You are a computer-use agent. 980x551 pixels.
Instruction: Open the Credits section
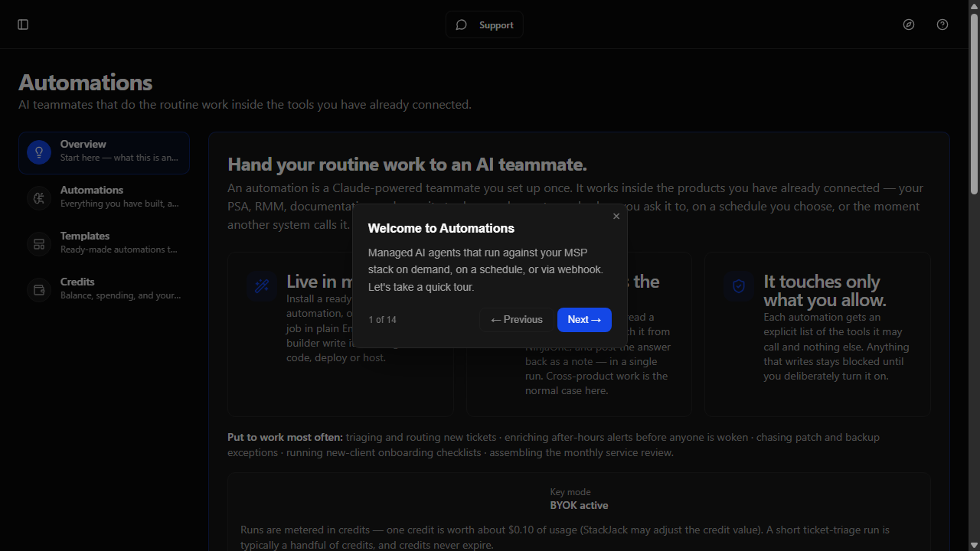coord(104,290)
